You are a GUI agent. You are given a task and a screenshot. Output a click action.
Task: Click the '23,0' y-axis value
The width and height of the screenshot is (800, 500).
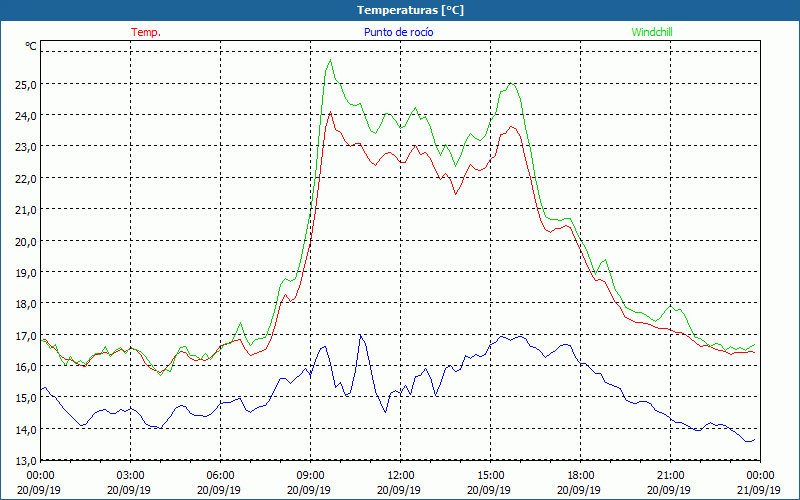pos(27,147)
